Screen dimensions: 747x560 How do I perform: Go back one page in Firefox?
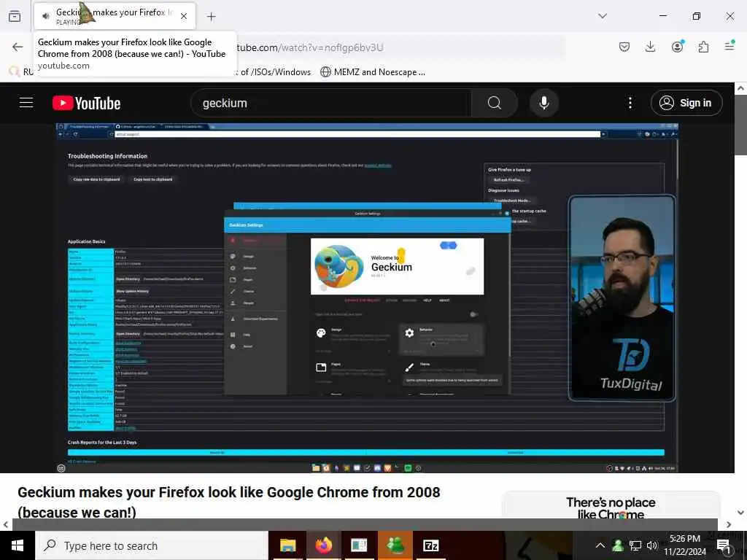18,47
